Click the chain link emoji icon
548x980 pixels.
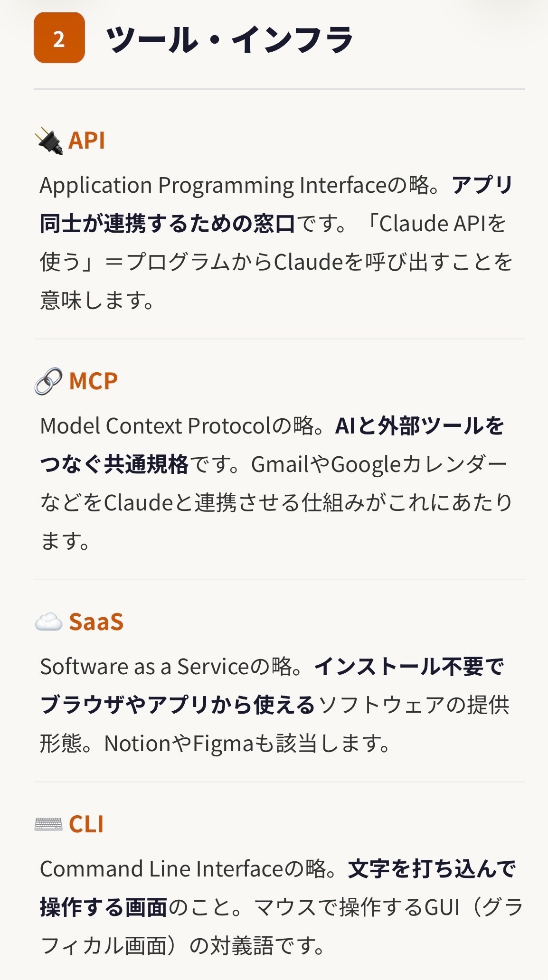(48, 381)
